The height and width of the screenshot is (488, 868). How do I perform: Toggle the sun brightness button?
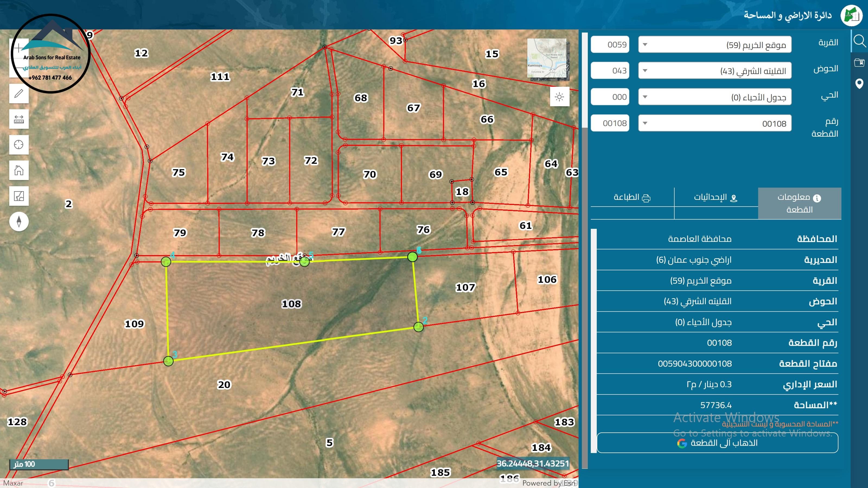[x=559, y=97]
